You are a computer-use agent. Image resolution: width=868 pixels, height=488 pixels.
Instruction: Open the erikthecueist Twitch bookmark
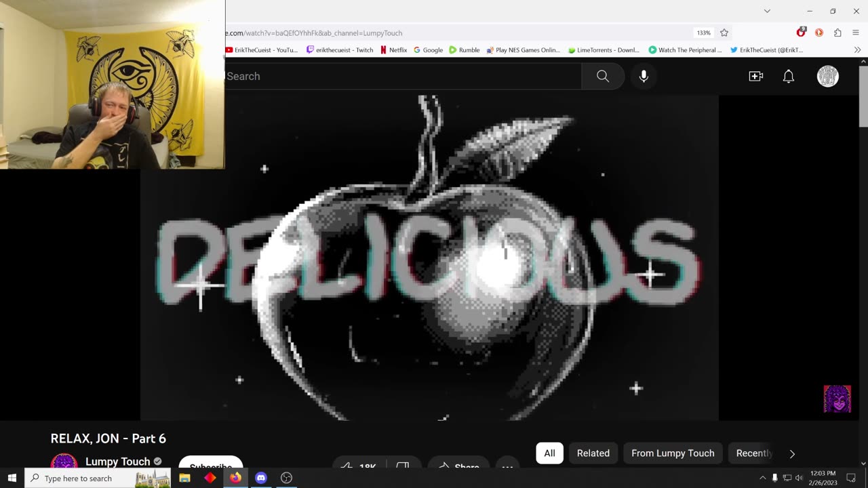point(340,49)
